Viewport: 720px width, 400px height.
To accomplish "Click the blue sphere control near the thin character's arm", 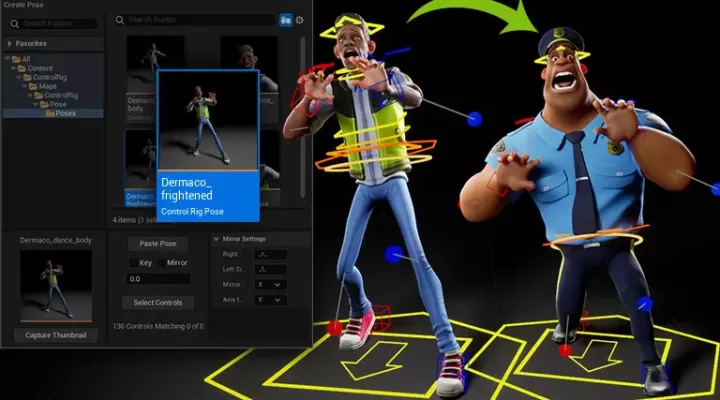I will coord(475,119).
